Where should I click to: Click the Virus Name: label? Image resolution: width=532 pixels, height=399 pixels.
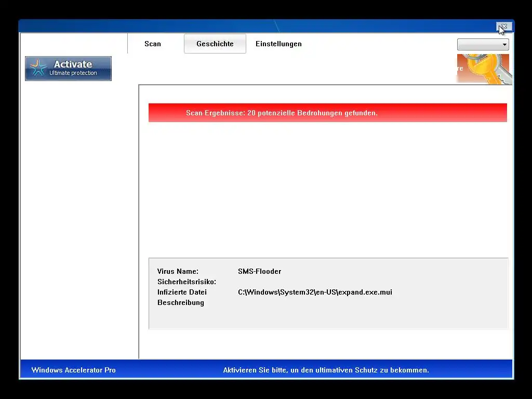click(178, 271)
